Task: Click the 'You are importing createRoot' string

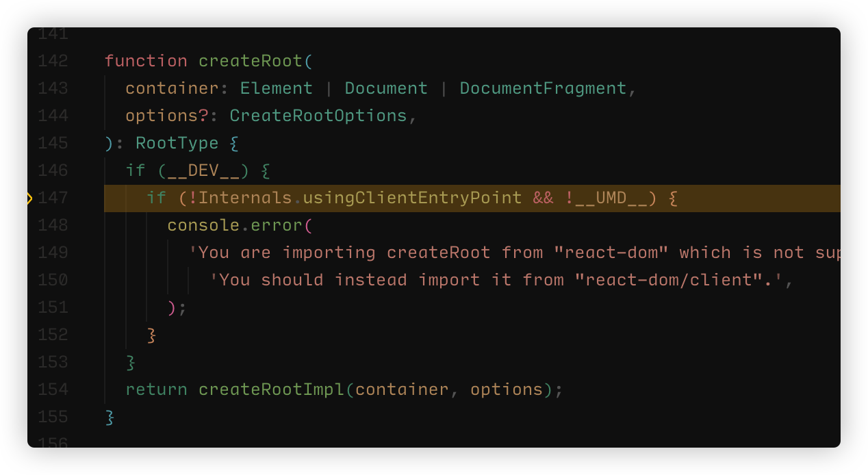Action: [340, 253]
